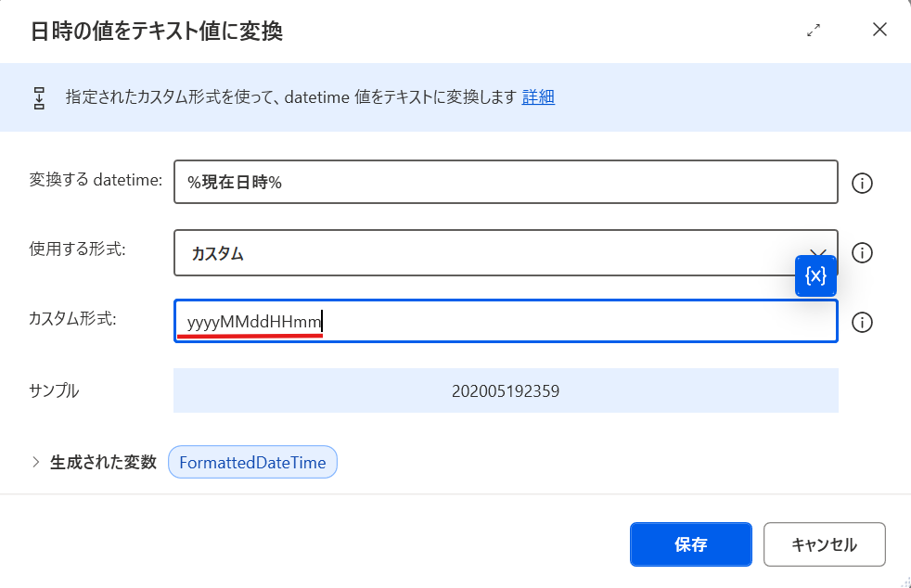Open the variable selector {x} icon
Image resolution: width=911 pixels, height=588 pixels.
[x=815, y=275]
